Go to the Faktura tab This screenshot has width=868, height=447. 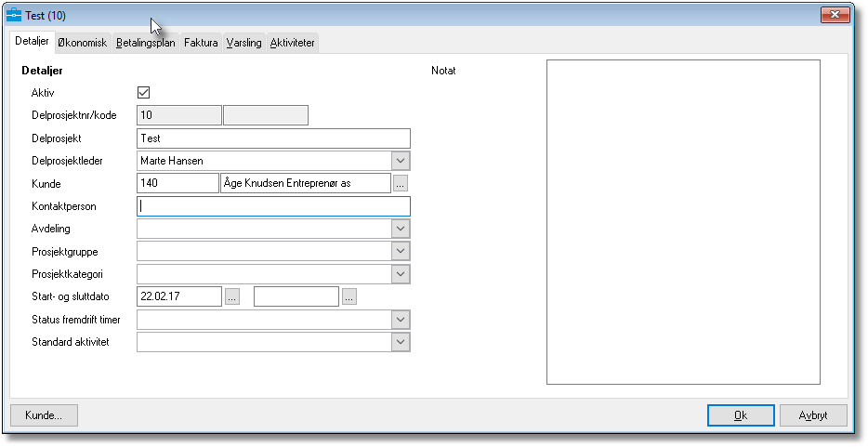[x=201, y=43]
